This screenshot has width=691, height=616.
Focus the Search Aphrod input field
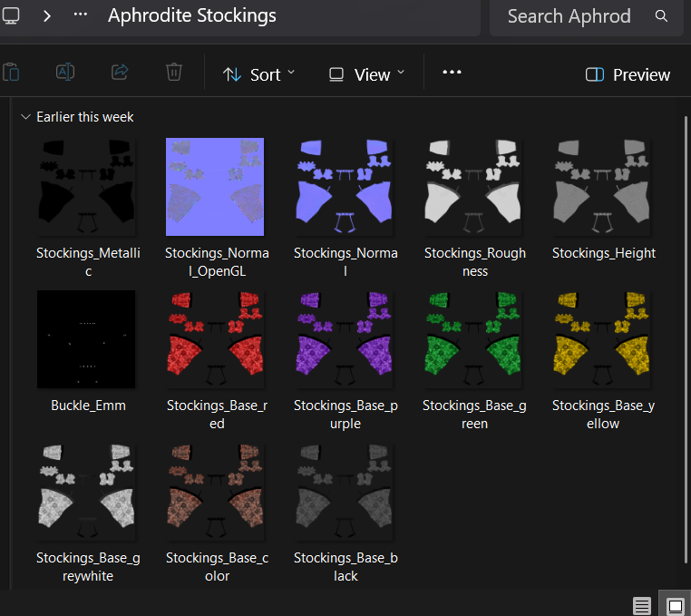click(x=569, y=16)
